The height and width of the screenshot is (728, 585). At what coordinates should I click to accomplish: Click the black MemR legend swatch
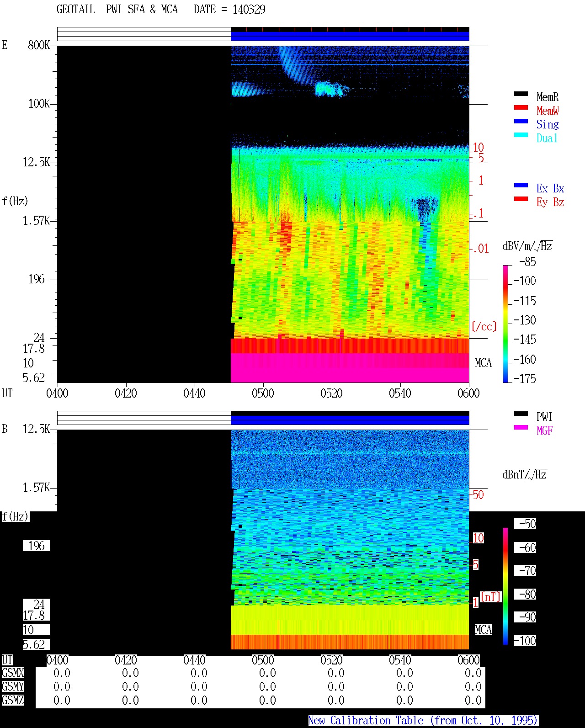click(521, 94)
